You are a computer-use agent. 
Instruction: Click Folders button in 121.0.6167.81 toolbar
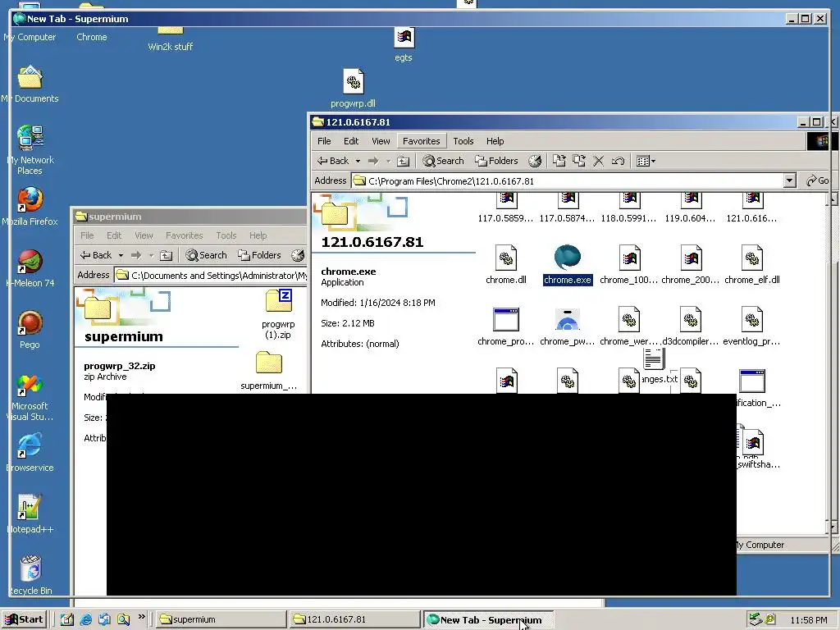(496, 161)
